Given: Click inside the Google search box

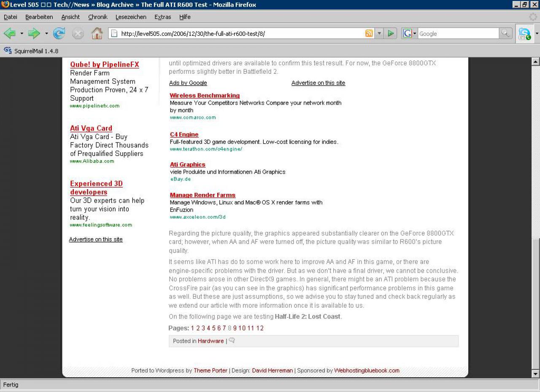Looking at the screenshot, I should [458, 33].
